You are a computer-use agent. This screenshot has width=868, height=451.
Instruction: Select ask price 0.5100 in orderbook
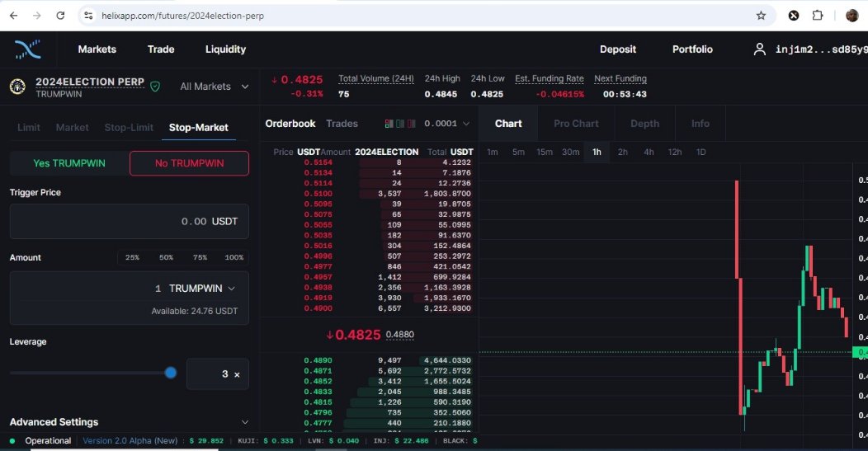[318, 194]
